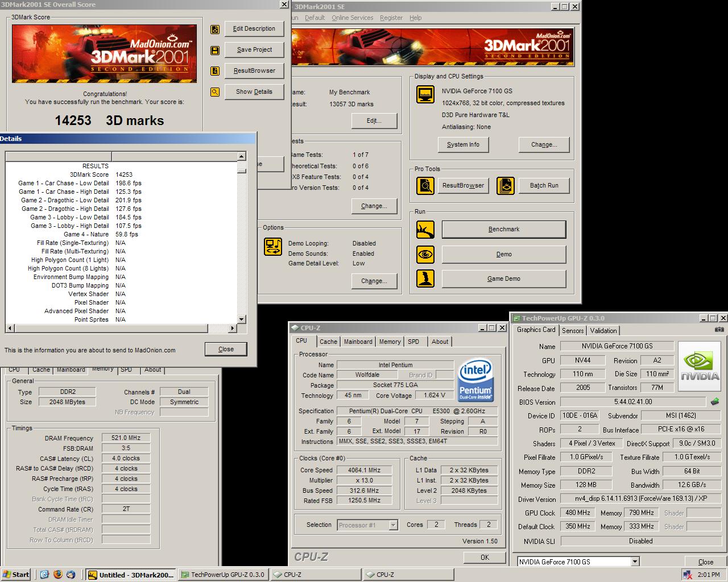Click the taskbar clock showing 2:01 PM
The width and height of the screenshot is (728, 582).
(709, 575)
